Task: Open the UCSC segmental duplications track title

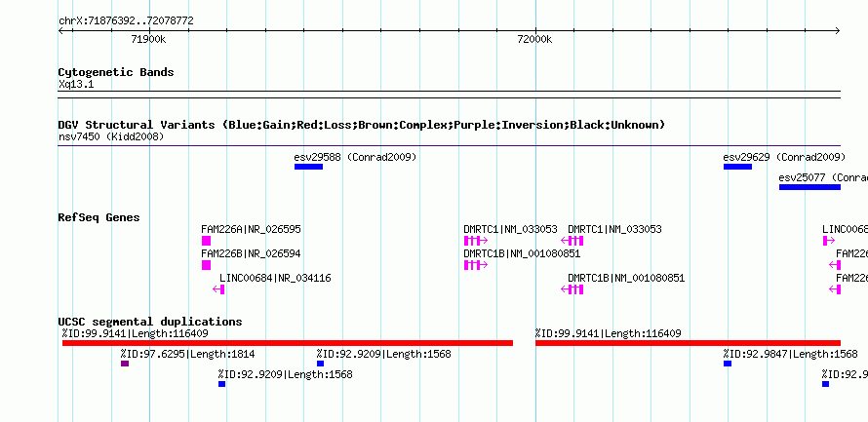Action: (150, 322)
